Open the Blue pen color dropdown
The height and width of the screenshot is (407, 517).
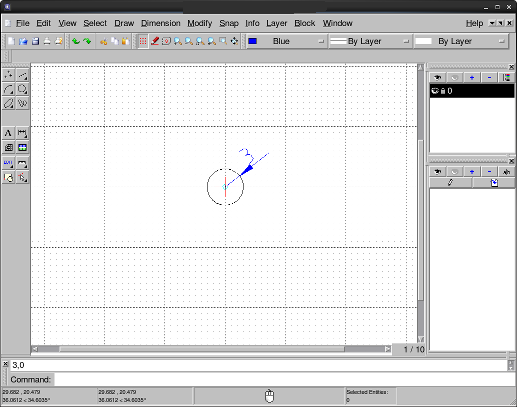[x=286, y=41]
